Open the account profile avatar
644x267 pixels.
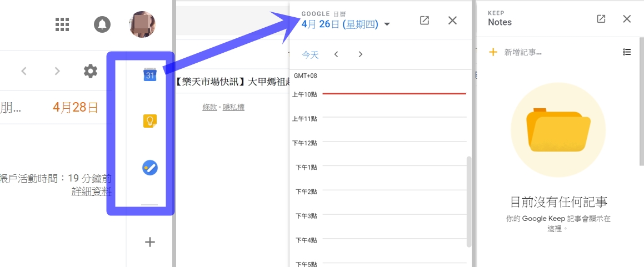(142, 24)
